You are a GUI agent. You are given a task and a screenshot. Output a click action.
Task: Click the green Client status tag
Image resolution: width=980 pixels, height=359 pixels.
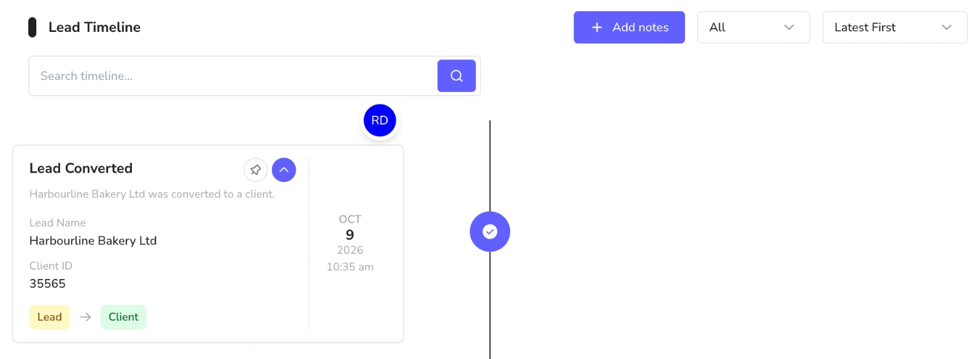pos(123,317)
